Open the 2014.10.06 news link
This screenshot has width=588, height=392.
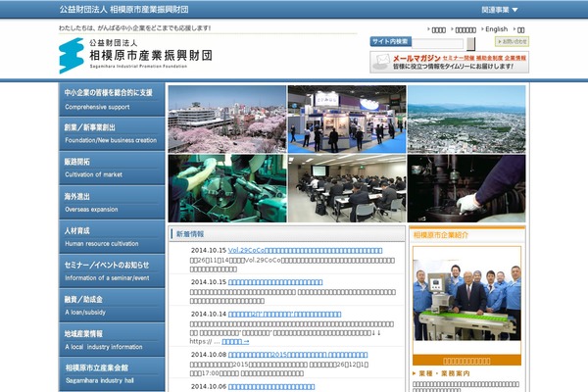[x=271, y=386]
